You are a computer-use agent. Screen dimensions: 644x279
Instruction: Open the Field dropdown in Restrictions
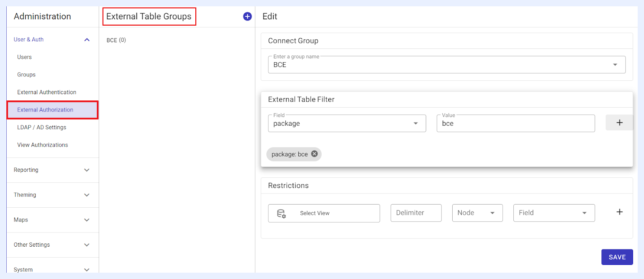(554, 213)
